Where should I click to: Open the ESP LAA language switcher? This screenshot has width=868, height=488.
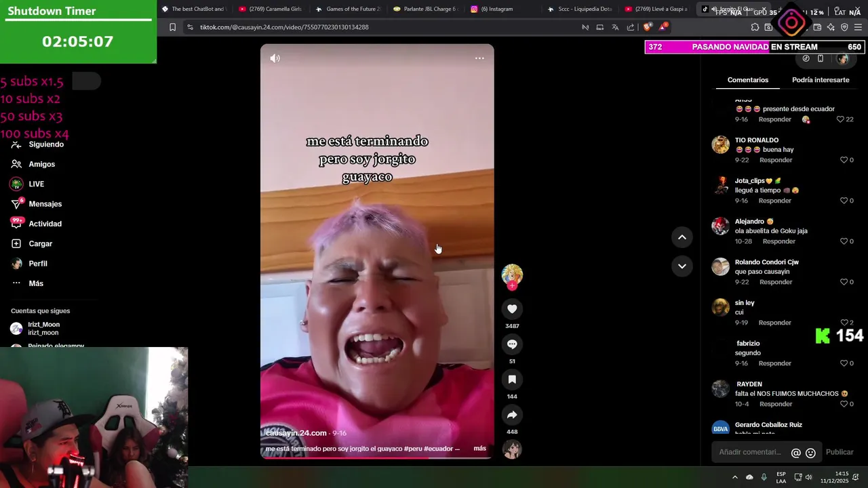781,477
